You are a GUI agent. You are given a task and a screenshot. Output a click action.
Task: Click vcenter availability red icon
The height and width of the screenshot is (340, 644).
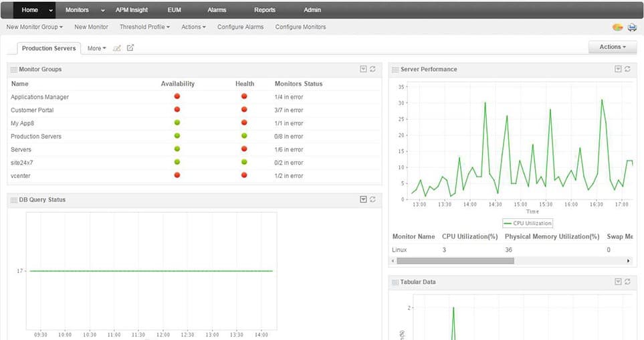177,175
